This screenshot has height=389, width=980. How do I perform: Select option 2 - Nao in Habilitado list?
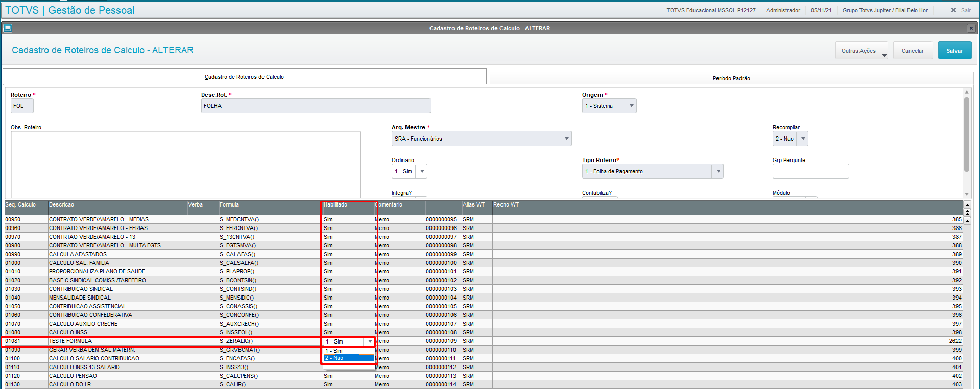tap(349, 358)
